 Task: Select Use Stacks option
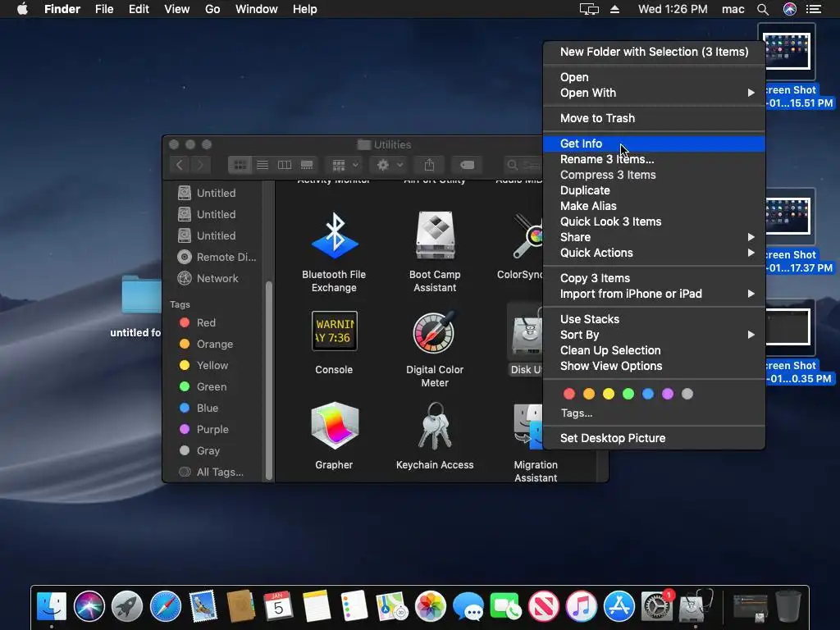pos(654,319)
